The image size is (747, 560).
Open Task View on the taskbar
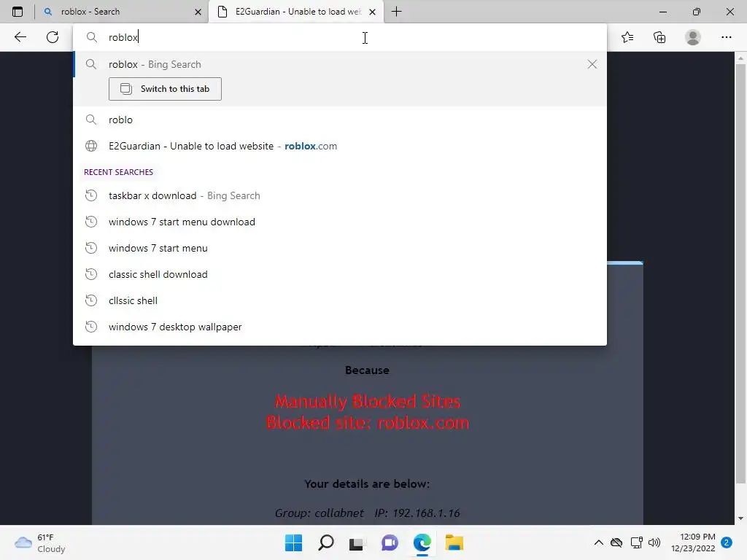pyautogui.click(x=357, y=542)
